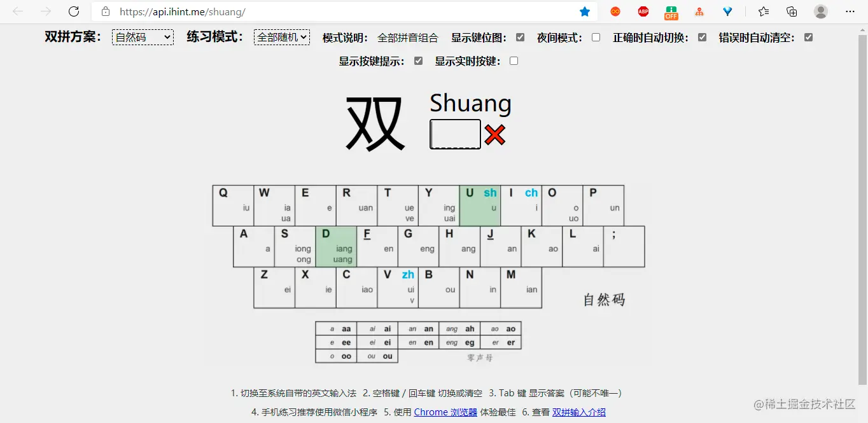Viewport: 868px width, 423px height.
Task: Click the semicolon key on keymap
Action: [x=624, y=247]
